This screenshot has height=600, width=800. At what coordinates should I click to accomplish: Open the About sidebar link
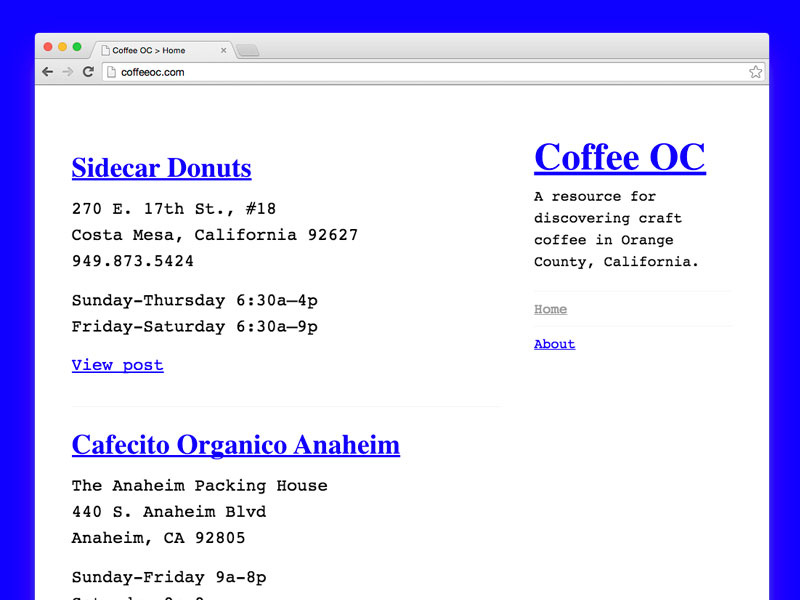click(555, 344)
